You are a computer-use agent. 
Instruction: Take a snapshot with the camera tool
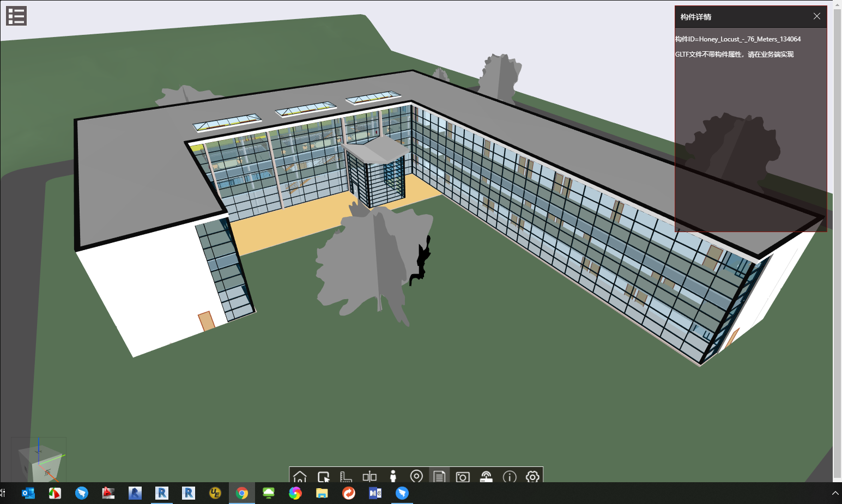tap(463, 477)
